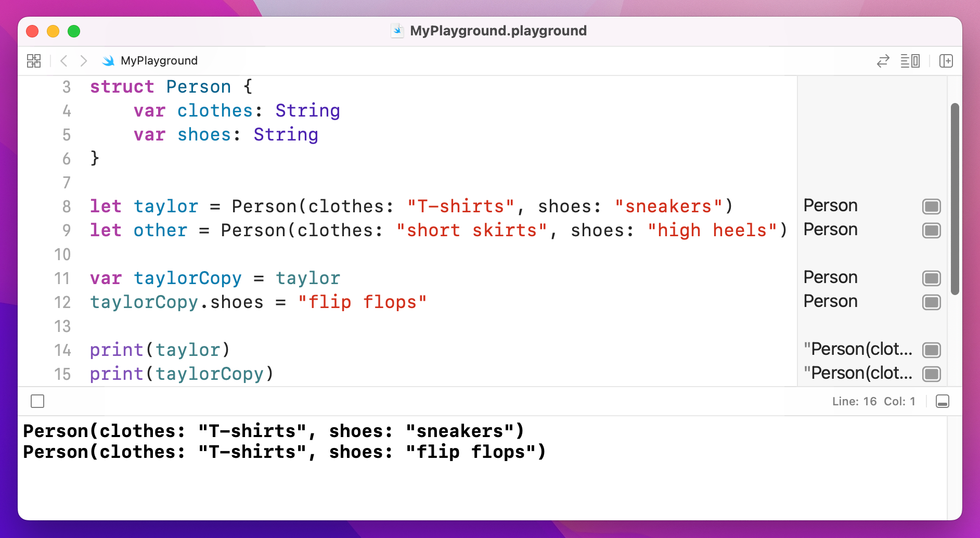Add a new editor with the split-plus icon
The image size is (980, 538).
(947, 61)
